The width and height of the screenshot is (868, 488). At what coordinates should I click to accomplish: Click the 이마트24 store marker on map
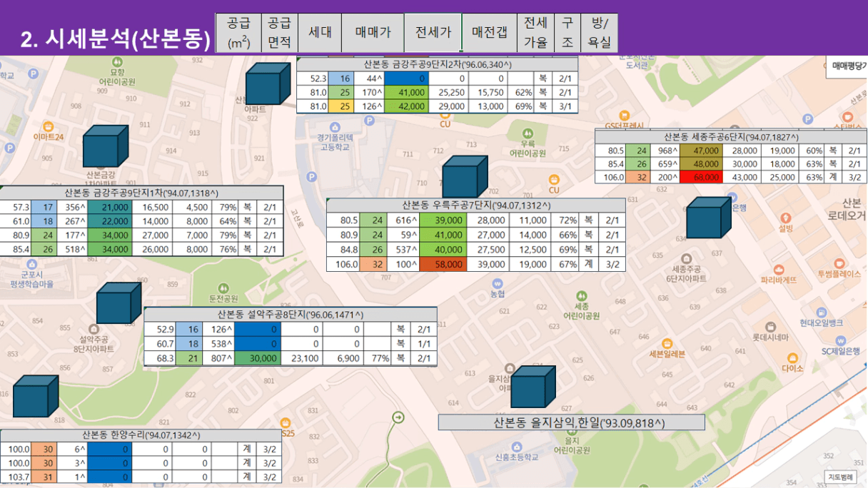tap(50, 126)
